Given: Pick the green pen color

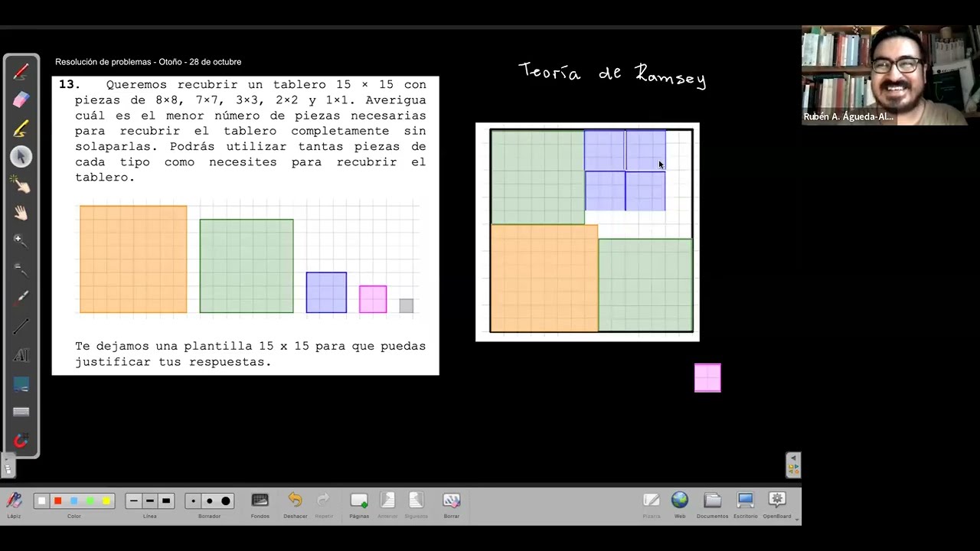Looking at the screenshot, I should (x=90, y=501).
